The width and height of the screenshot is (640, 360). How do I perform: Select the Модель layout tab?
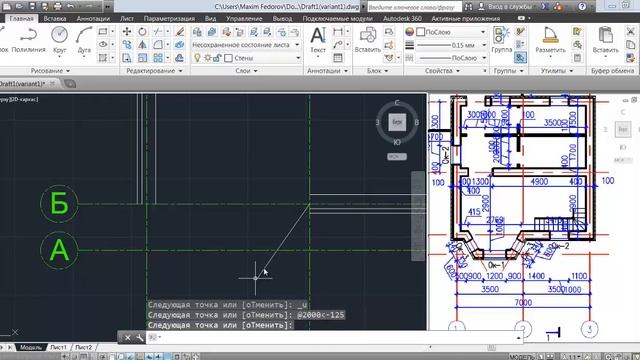point(31,347)
